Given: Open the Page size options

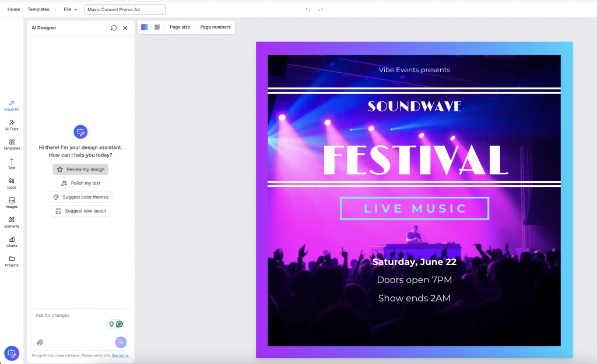Looking at the screenshot, I should pyautogui.click(x=180, y=27).
